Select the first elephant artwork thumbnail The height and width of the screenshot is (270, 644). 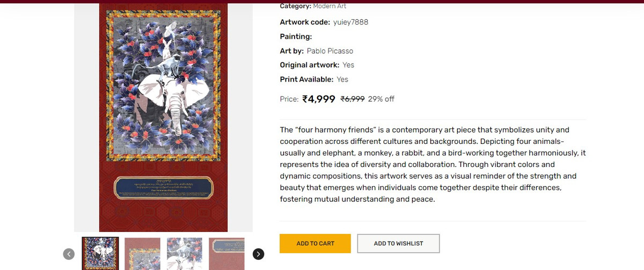coord(100,253)
